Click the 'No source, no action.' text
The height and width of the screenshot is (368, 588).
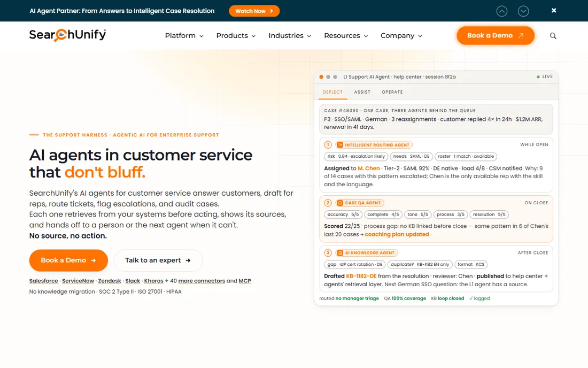(x=68, y=236)
